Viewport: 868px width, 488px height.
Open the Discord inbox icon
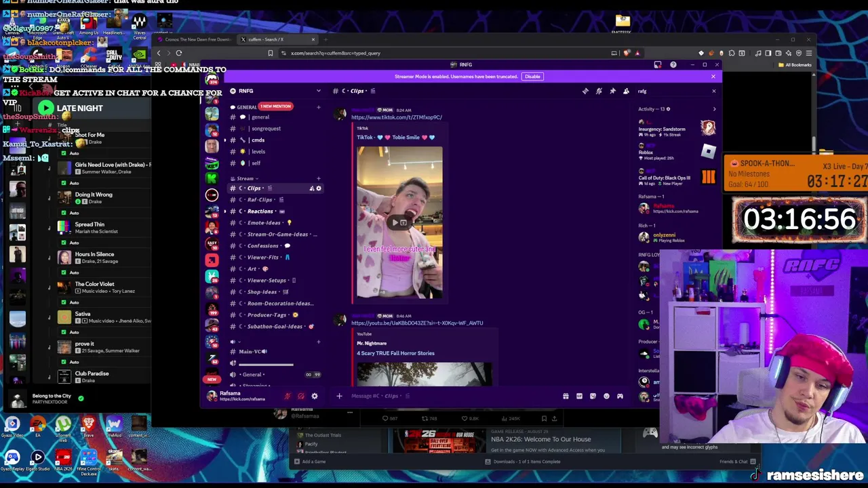click(x=657, y=65)
